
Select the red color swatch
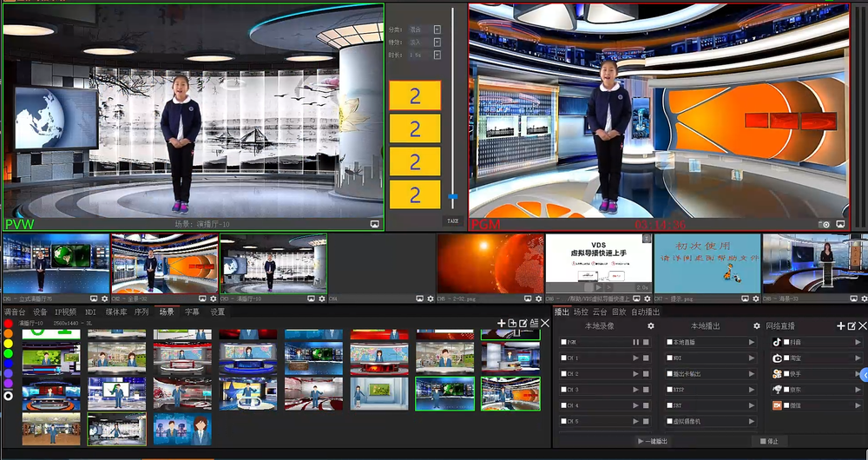[x=9, y=323]
